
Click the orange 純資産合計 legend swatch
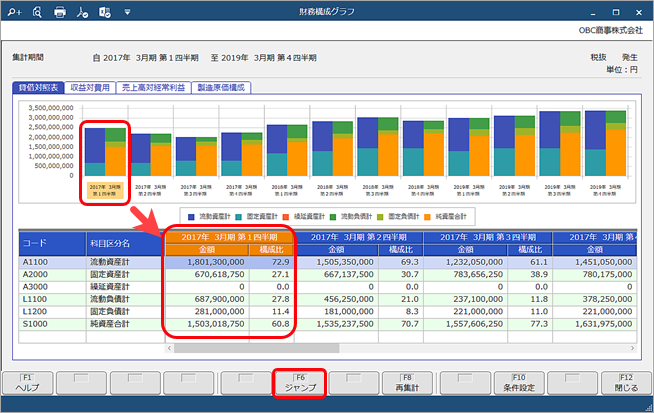pyautogui.click(x=427, y=217)
